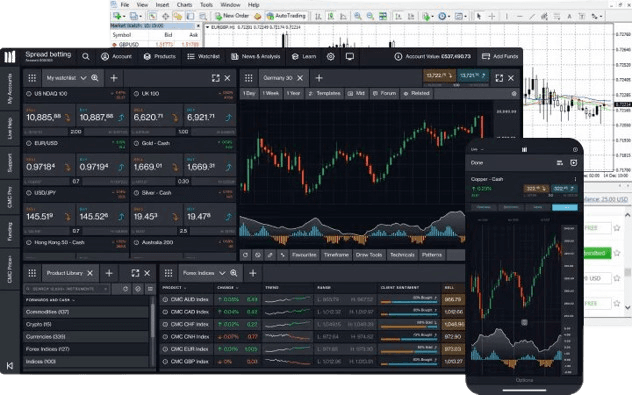Set chart range to 1 Year
The width and height of the screenshot is (632, 395).
(293, 94)
